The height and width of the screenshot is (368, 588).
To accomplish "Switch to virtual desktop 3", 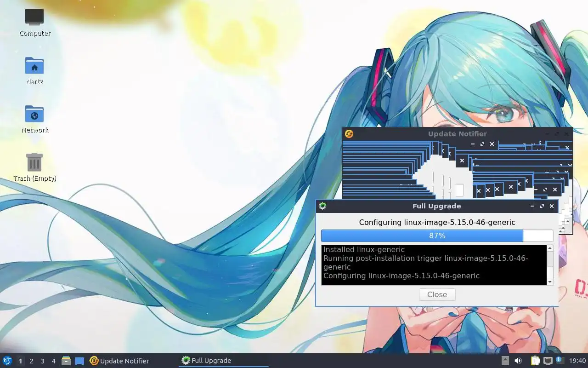I will 42,361.
